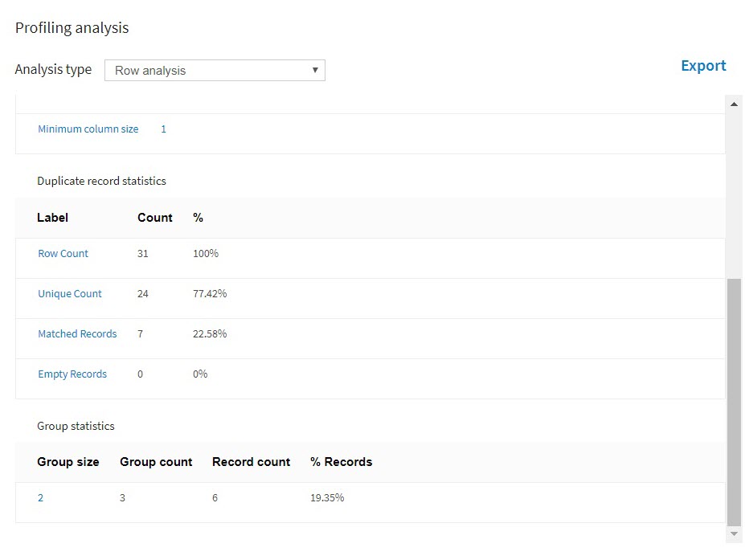This screenshot has width=745, height=560.
Task: Click the Duplicate record statistics heading
Action: (x=101, y=182)
